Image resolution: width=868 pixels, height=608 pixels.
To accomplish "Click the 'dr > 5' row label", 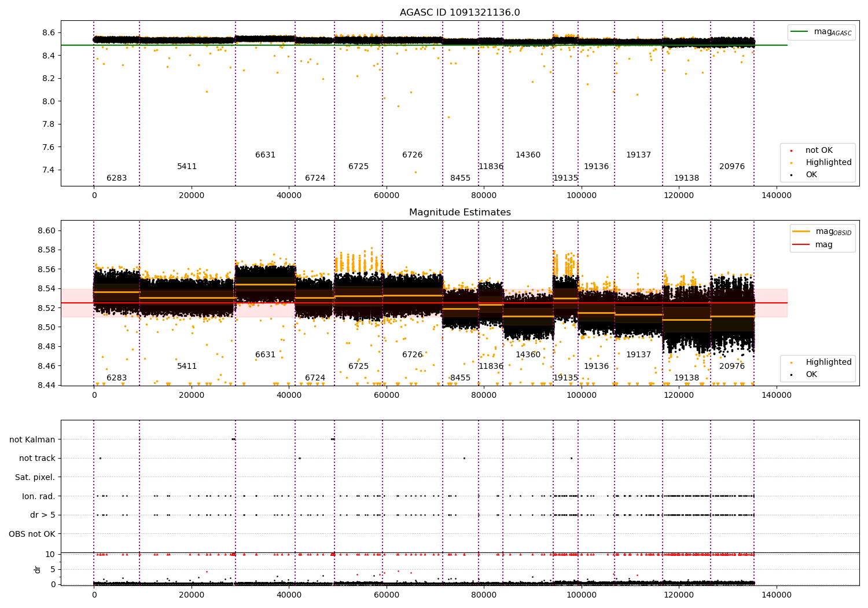I will tap(43, 515).
